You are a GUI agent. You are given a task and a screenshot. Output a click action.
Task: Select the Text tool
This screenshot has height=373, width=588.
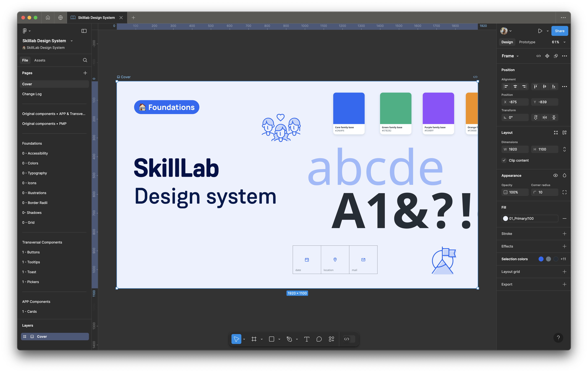[x=307, y=339]
